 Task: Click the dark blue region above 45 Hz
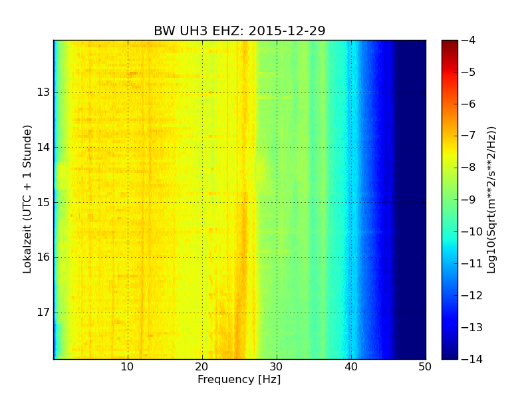point(410,199)
